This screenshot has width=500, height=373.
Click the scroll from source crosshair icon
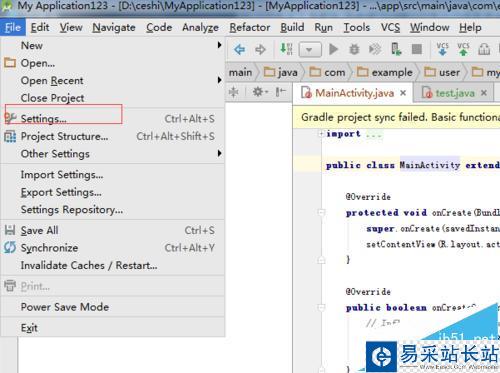tap(234, 92)
